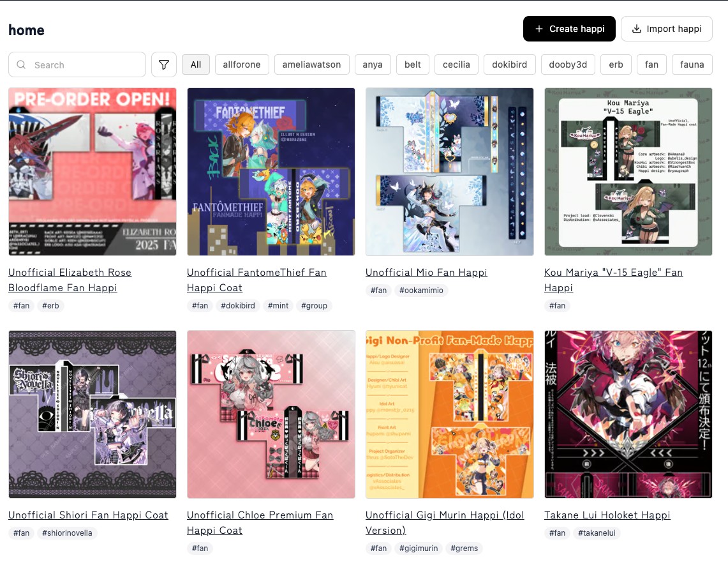Viewport: 728px width, 567px height.
Task: Click #shiorinovella tag under Shiori happi
Action: pos(67,533)
